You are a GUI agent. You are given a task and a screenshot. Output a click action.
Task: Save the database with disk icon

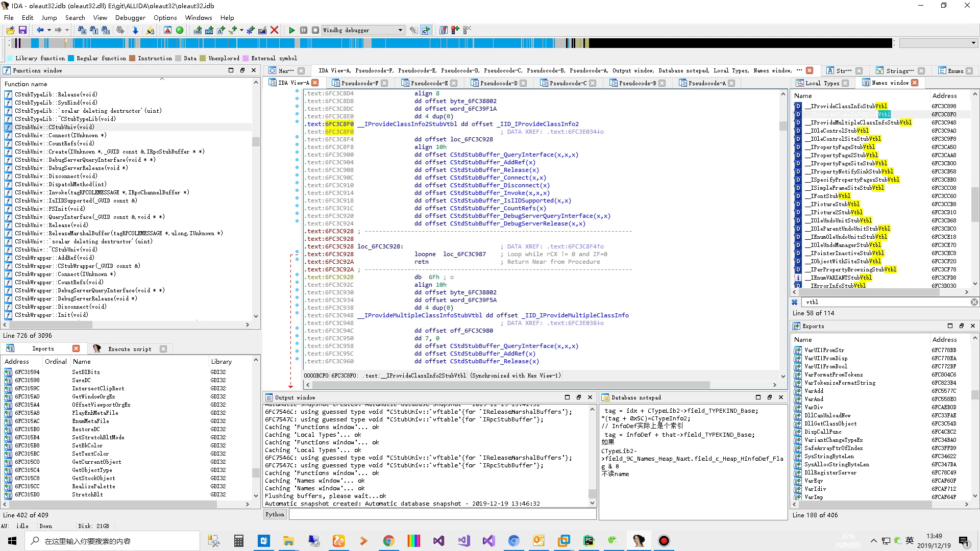(23, 30)
